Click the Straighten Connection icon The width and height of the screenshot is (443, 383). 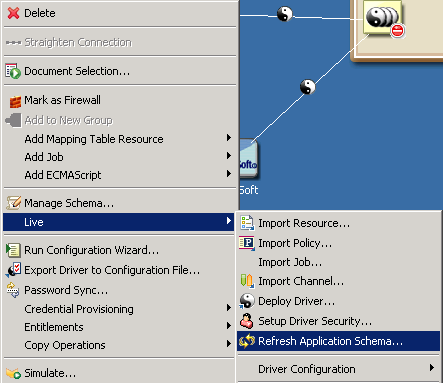(13, 43)
